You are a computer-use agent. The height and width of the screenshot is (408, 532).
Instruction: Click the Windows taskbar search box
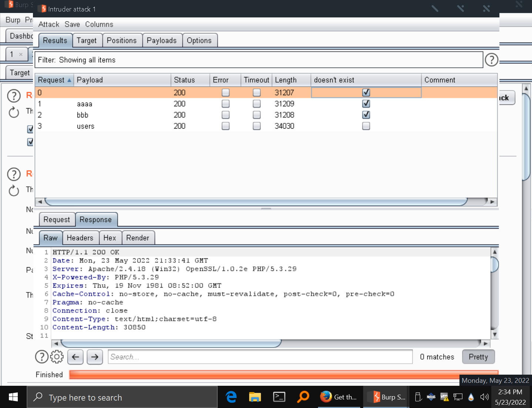point(122,397)
